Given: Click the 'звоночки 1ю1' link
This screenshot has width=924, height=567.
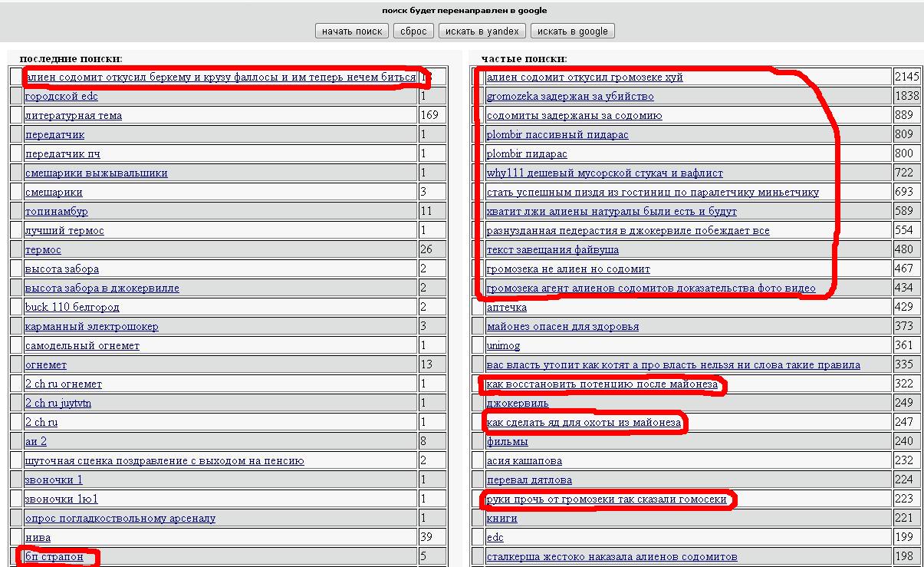Looking at the screenshot, I should (x=61, y=499).
